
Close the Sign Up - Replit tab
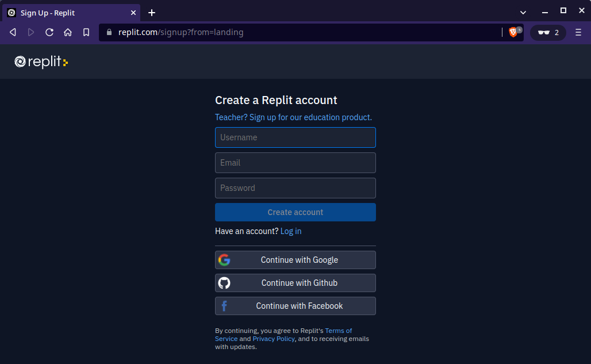pos(133,13)
